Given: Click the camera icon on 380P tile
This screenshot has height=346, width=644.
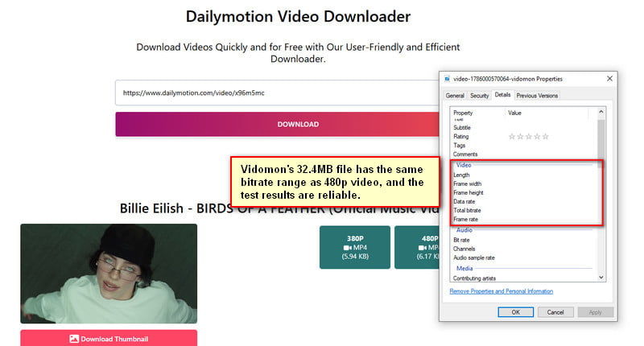Looking at the screenshot, I should click(348, 248).
